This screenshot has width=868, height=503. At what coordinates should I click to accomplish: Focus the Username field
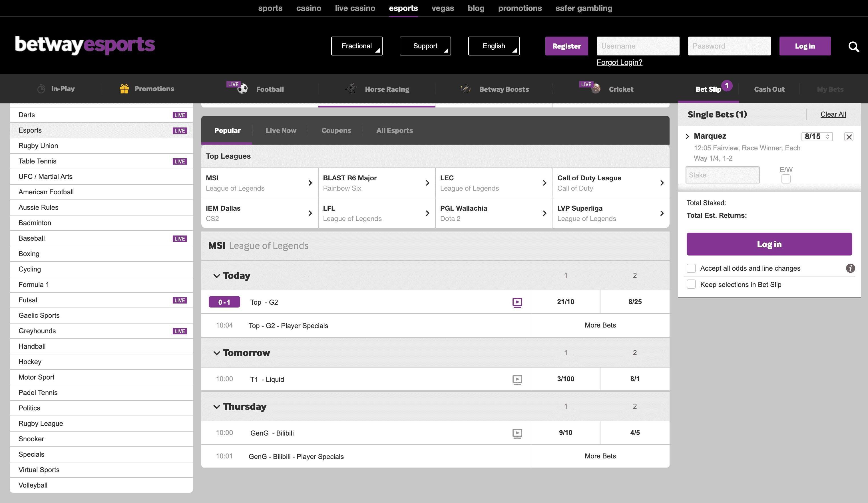pyautogui.click(x=638, y=46)
